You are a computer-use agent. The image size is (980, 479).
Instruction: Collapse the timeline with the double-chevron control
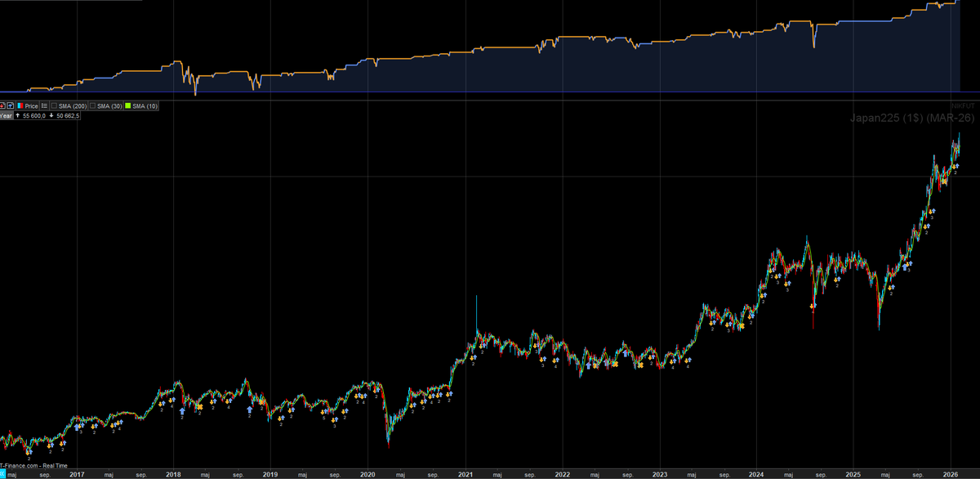click(2, 473)
